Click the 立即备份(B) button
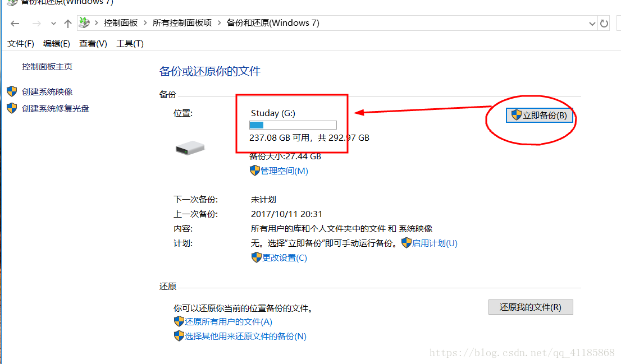Viewport: 621px width, 364px height. (540, 115)
